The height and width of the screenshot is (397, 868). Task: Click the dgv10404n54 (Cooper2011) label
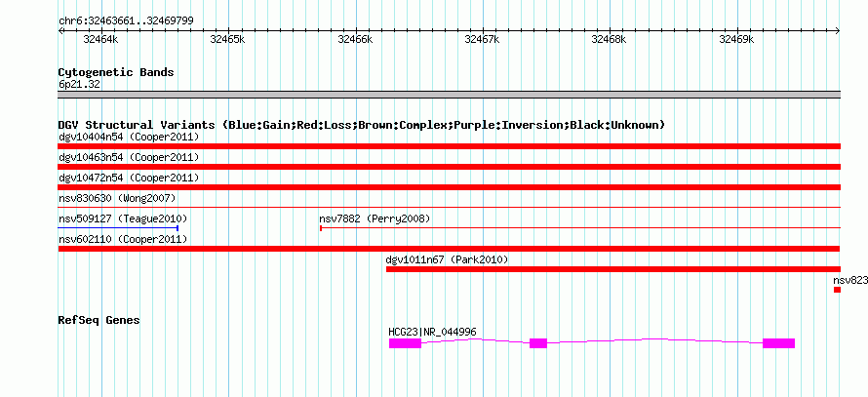pyautogui.click(x=129, y=137)
